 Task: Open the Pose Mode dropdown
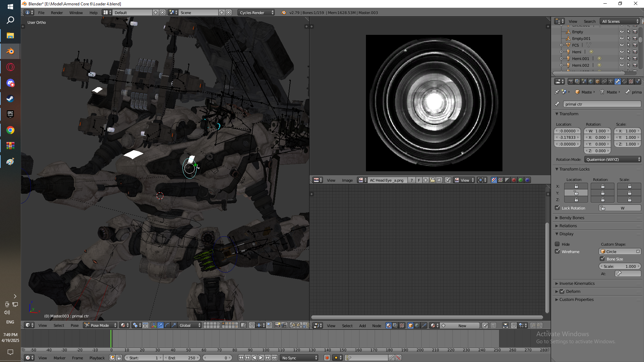(100, 325)
